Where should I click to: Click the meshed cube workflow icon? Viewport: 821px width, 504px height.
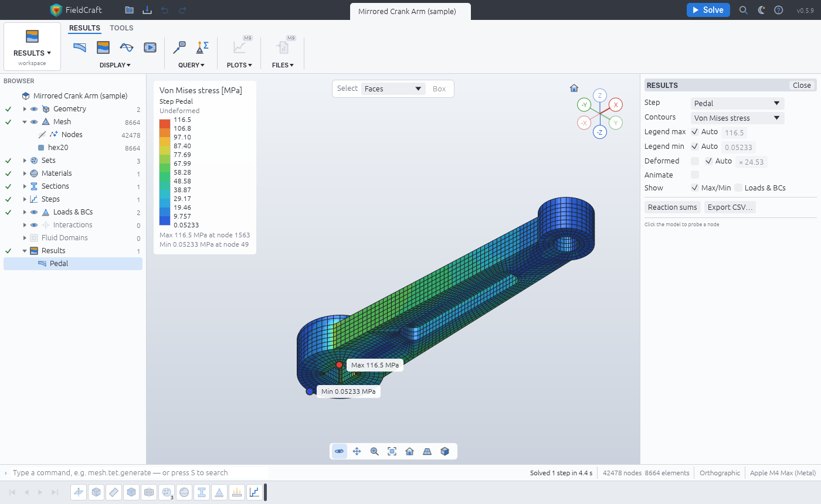pyautogui.click(x=131, y=492)
